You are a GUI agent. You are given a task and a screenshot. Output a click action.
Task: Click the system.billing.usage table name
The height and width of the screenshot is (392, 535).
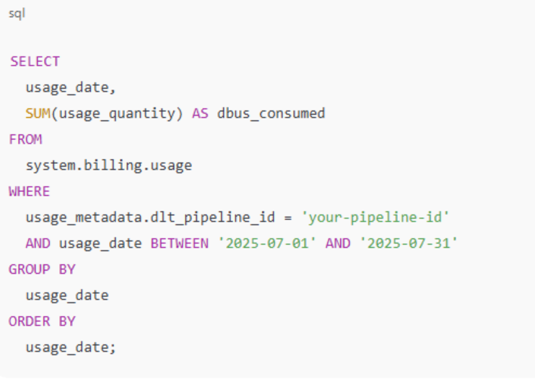tap(109, 165)
